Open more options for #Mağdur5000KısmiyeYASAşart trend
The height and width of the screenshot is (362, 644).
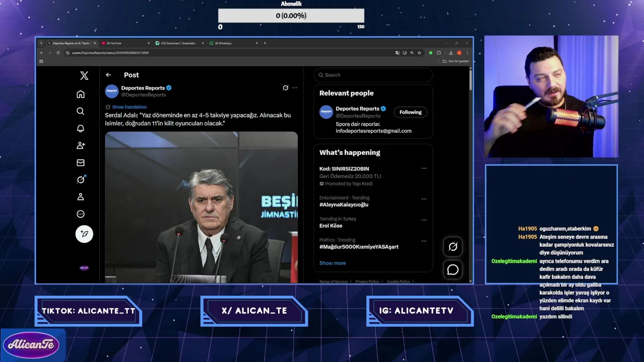pyautogui.click(x=424, y=241)
